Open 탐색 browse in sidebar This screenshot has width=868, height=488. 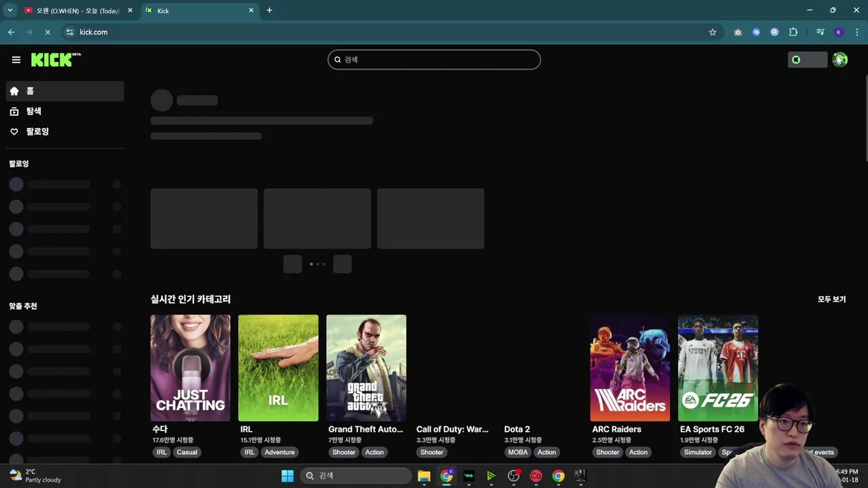point(65,111)
